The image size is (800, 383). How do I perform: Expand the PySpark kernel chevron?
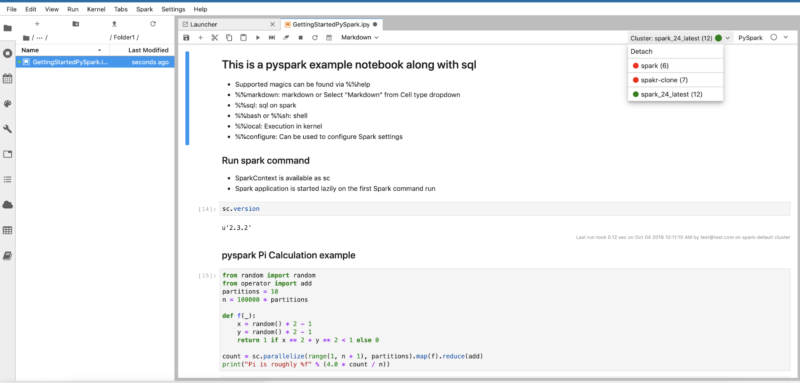(786, 37)
